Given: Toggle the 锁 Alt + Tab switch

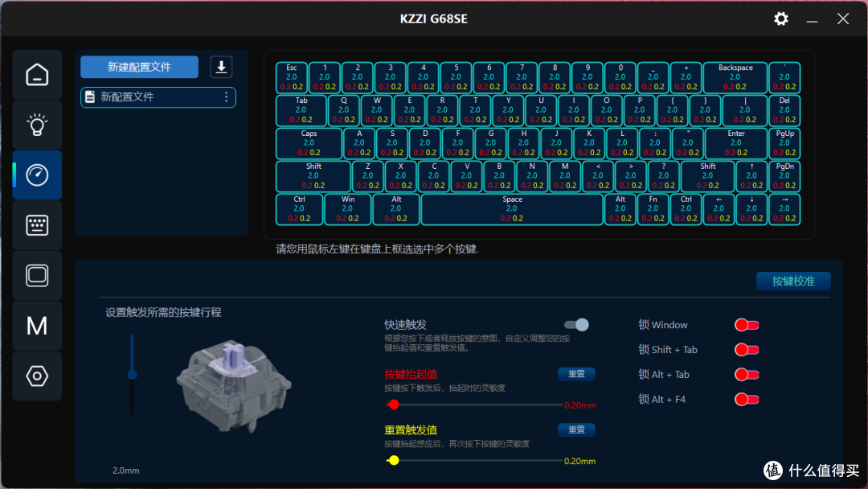Looking at the screenshot, I should pos(747,375).
